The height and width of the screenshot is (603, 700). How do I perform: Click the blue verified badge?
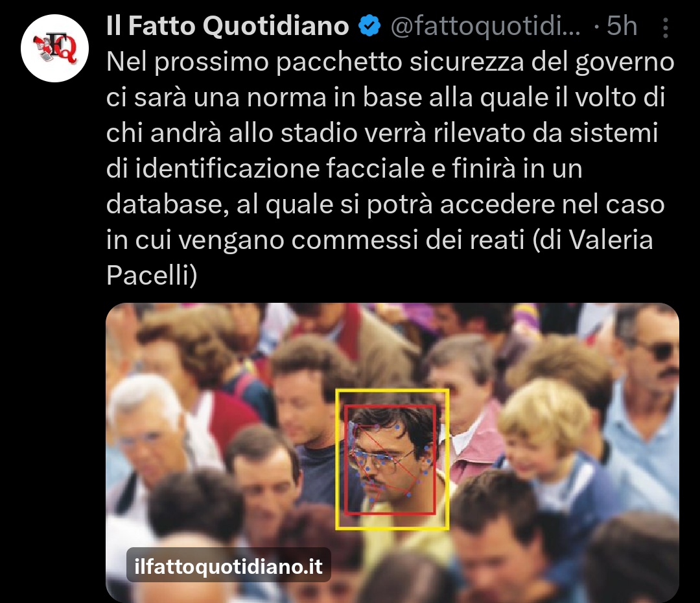(x=369, y=25)
